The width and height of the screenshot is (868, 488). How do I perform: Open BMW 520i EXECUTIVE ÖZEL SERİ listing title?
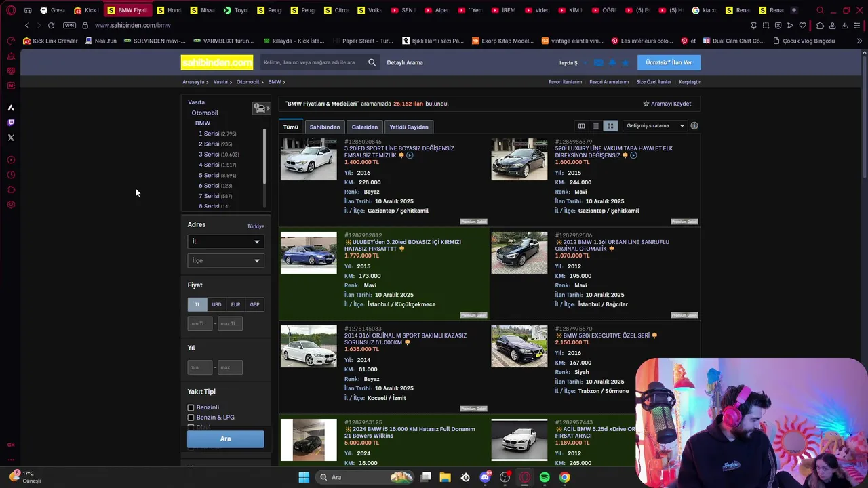coord(606,335)
